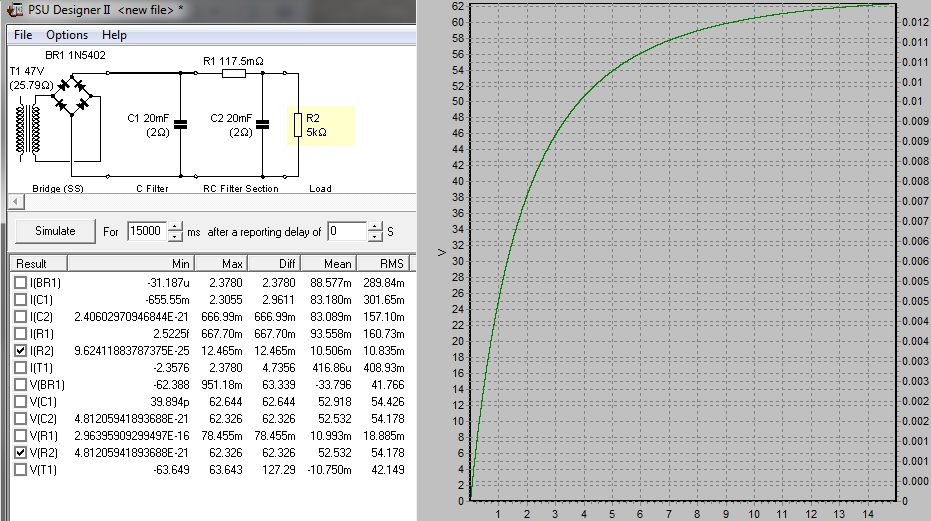This screenshot has width=931, height=521.
Task: Click the Mean column header
Action: (329, 264)
